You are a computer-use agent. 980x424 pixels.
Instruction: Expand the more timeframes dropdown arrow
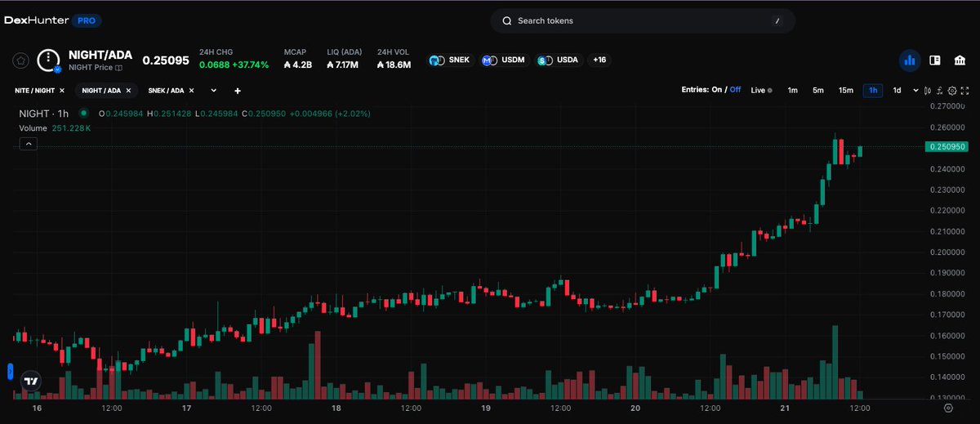pyautogui.click(x=915, y=91)
